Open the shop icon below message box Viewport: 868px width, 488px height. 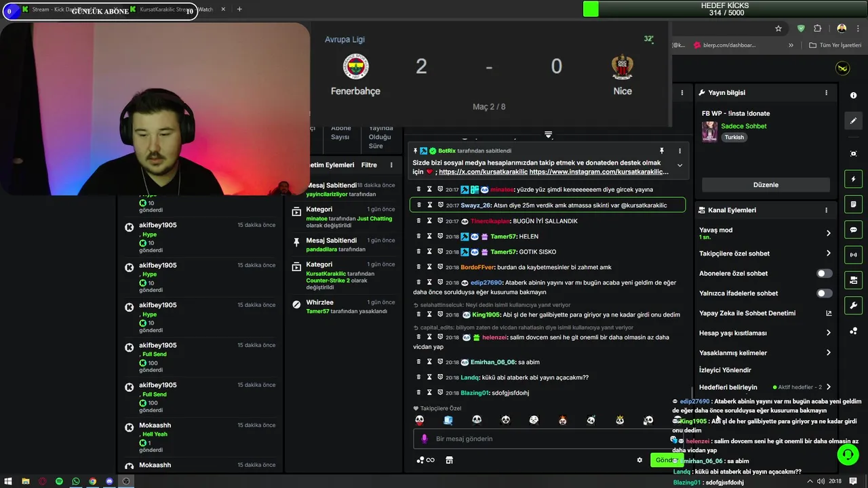click(449, 460)
